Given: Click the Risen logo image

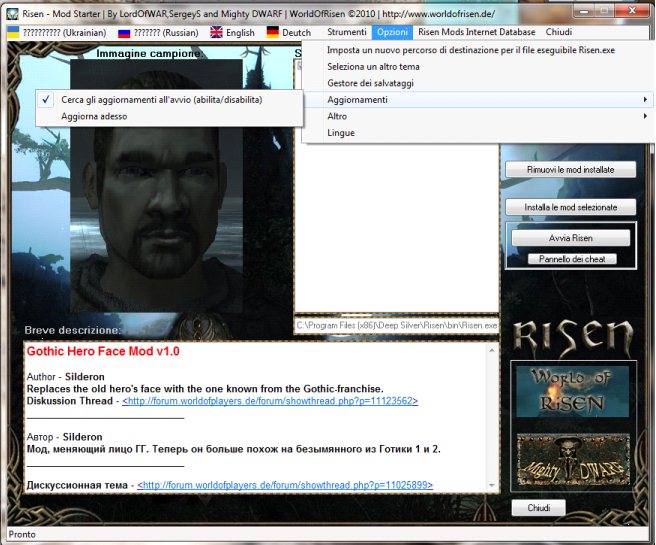Looking at the screenshot, I should (572, 337).
